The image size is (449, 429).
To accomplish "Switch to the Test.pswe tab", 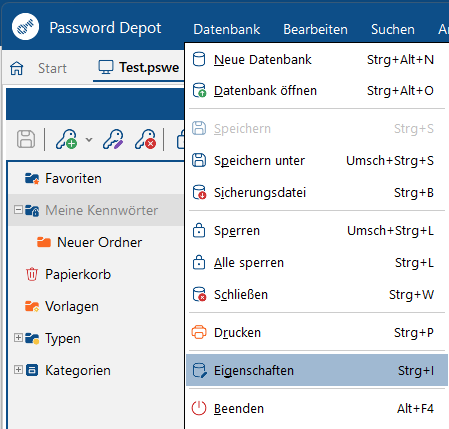I will pyautogui.click(x=139, y=68).
